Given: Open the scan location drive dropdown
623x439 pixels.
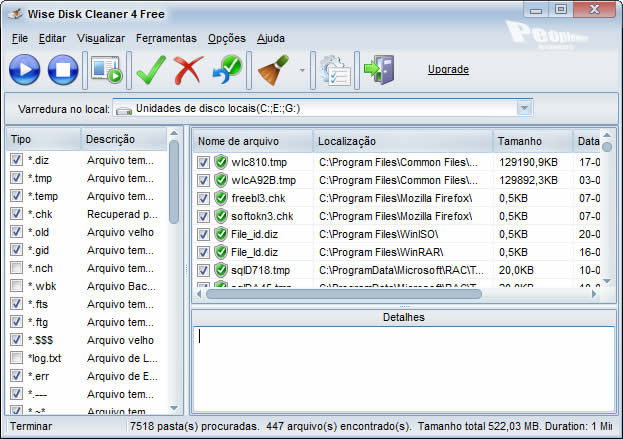Looking at the screenshot, I should pyautogui.click(x=525, y=108).
